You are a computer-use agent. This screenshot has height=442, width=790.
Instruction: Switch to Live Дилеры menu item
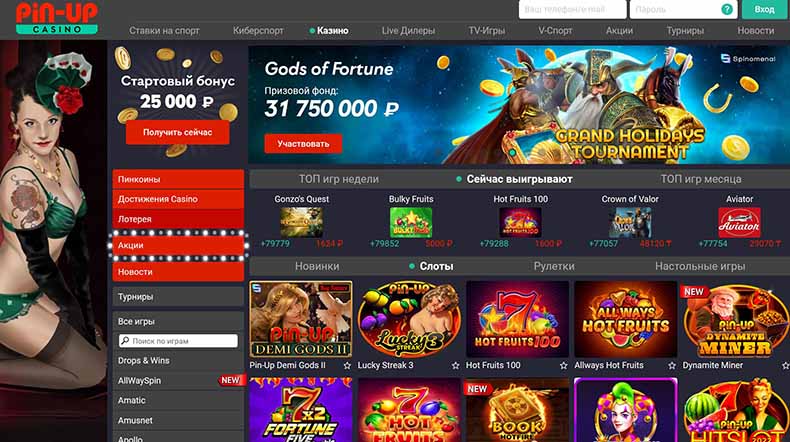click(x=408, y=30)
